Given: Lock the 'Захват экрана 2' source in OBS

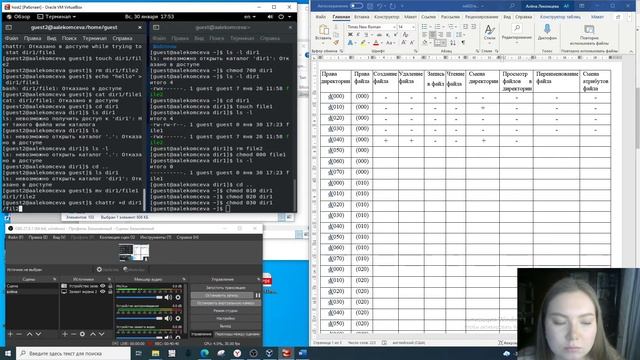Looking at the screenshot, I should 110,291.
